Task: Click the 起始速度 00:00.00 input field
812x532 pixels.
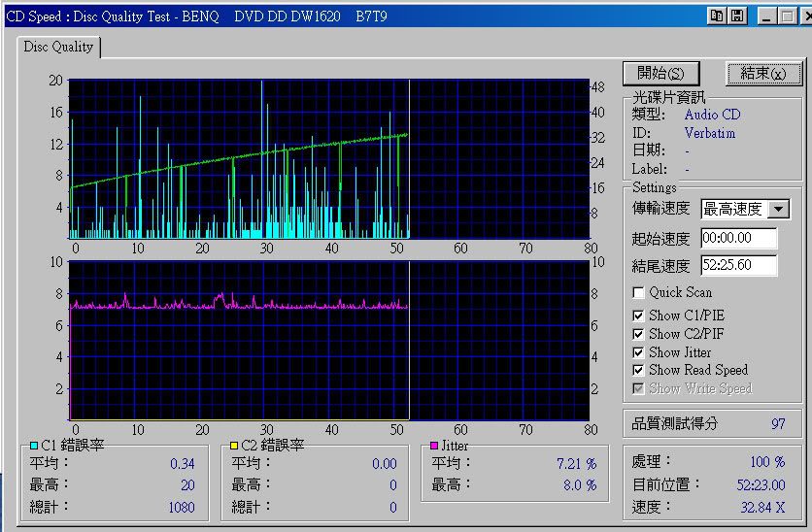Action: 738,238
